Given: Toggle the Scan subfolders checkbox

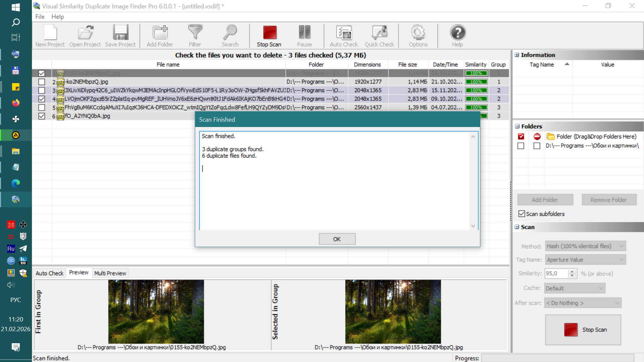Looking at the screenshot, I should (x=522, y=214).
